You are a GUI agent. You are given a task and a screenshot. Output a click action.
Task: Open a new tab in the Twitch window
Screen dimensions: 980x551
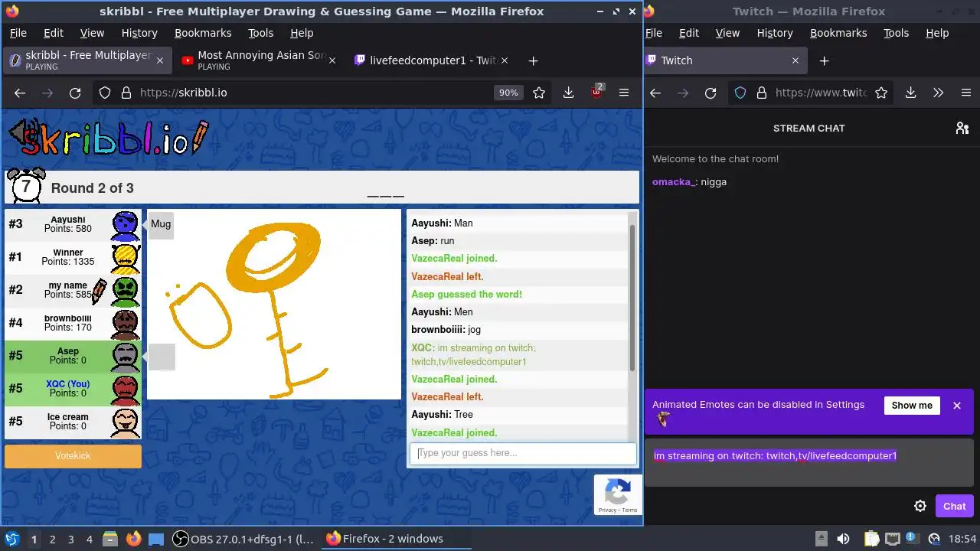click(824, 60)
